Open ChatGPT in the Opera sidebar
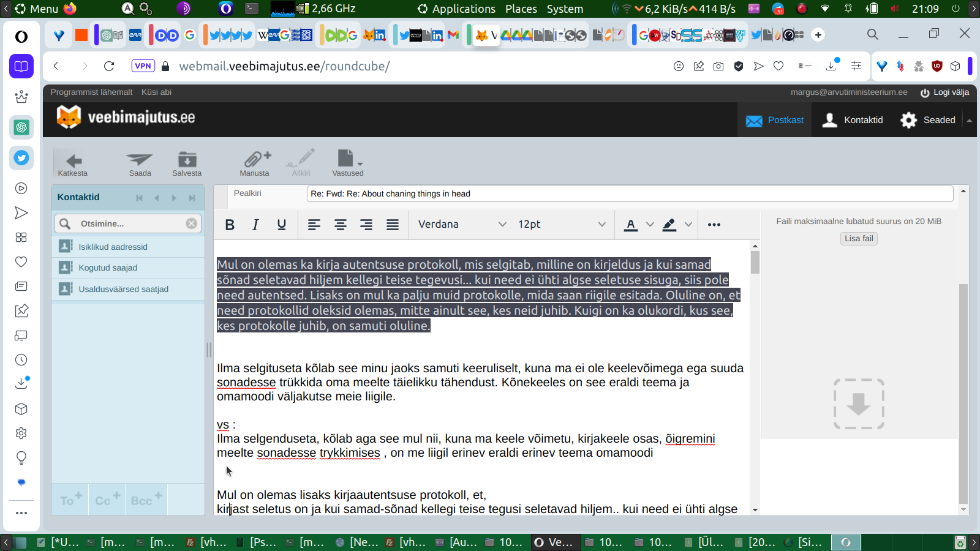This screenshot has height=551, width=980. click(x=21, y=127)
